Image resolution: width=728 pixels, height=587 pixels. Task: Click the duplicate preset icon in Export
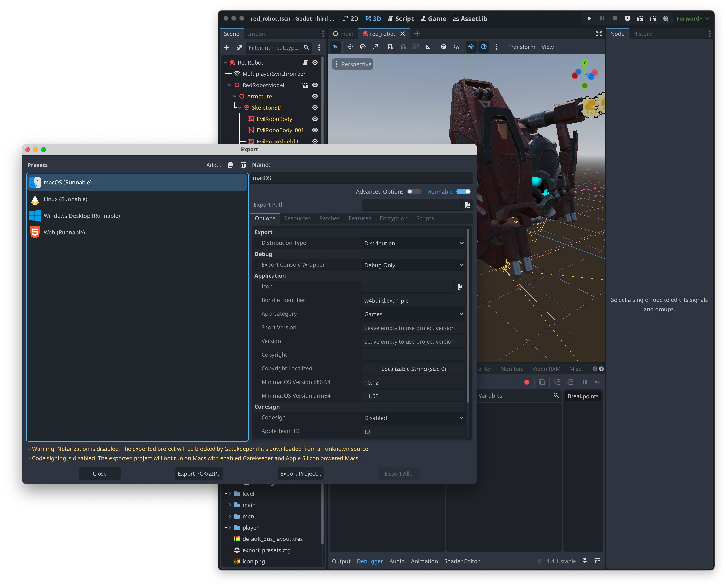click(230, 165)
